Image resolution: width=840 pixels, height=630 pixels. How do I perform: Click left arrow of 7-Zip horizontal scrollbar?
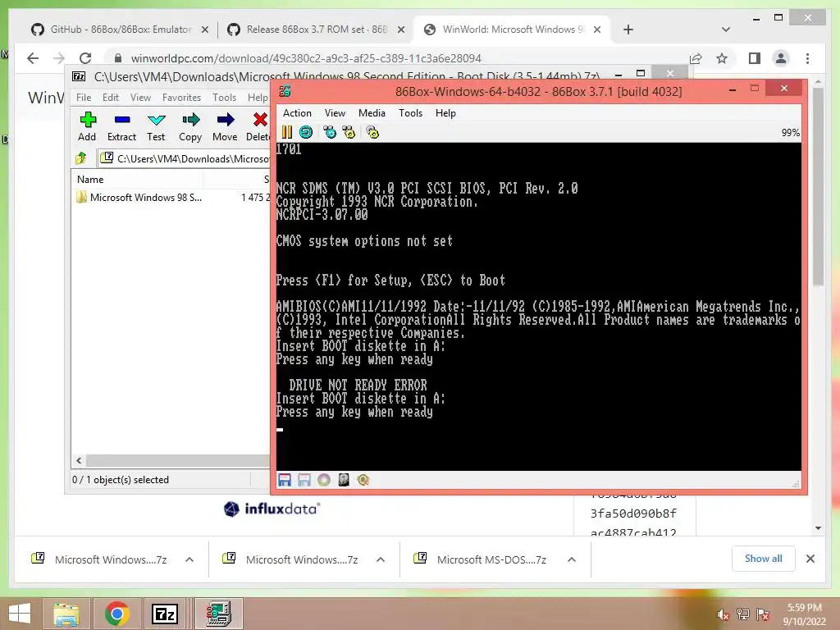point(79,460)
